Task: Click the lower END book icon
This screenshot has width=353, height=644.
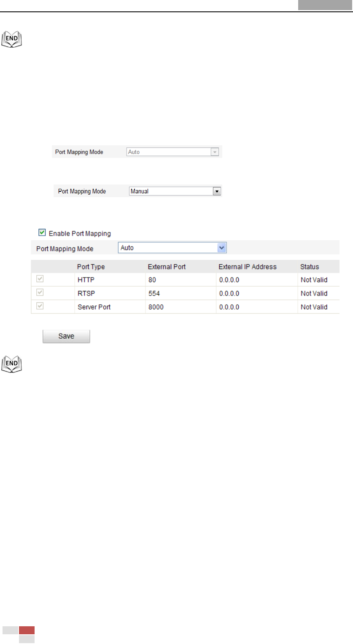Action: [x=13, y=364]
